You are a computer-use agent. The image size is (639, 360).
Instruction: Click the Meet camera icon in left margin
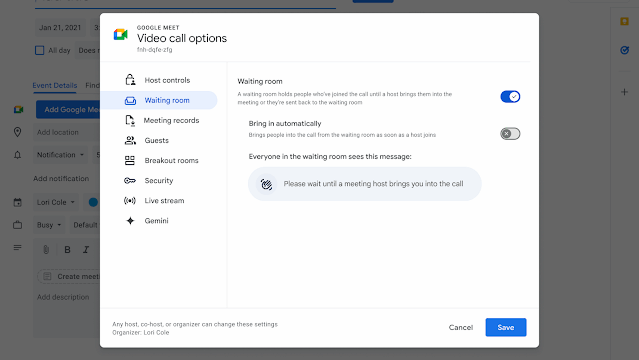[18, 110]
